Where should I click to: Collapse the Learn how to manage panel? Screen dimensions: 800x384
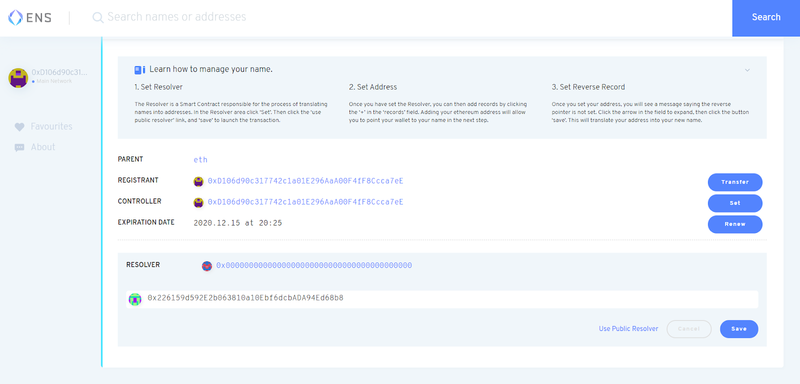click(x=747, y=70)
